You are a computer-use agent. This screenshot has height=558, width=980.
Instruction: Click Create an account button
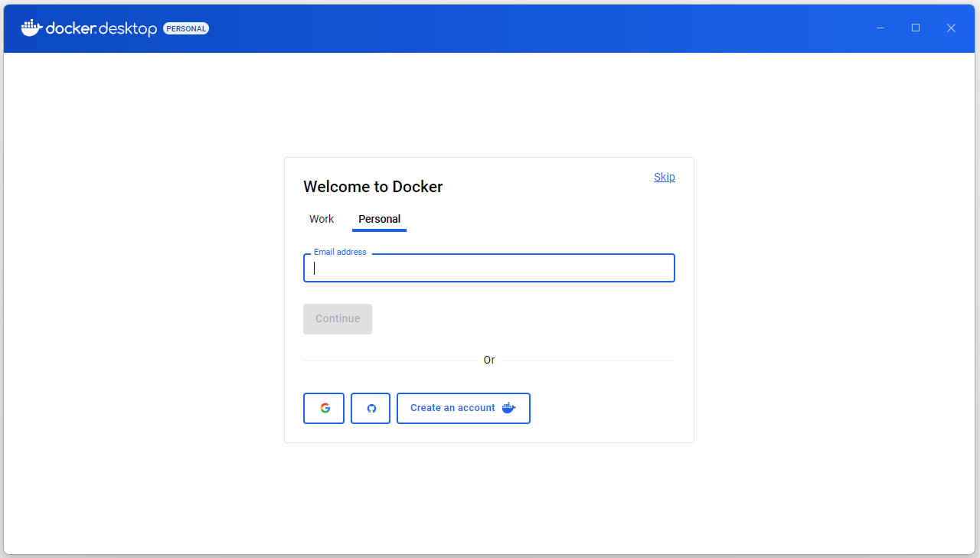tap(463, 408)
